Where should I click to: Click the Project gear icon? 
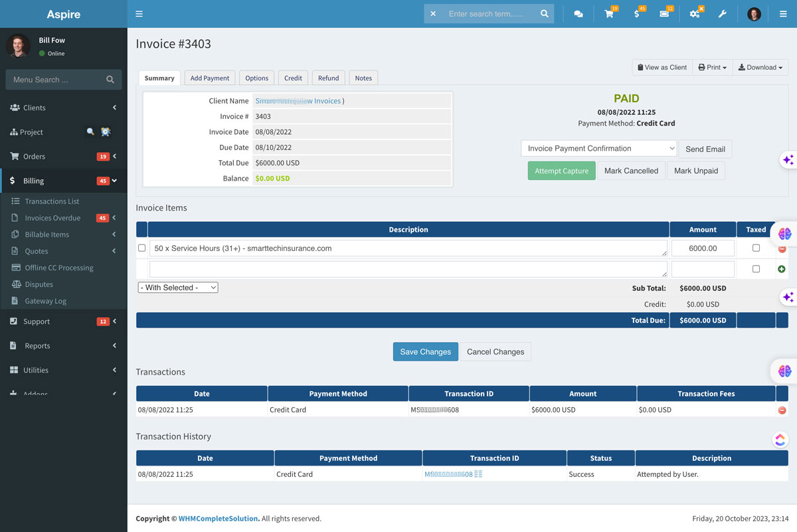point(106,132)
